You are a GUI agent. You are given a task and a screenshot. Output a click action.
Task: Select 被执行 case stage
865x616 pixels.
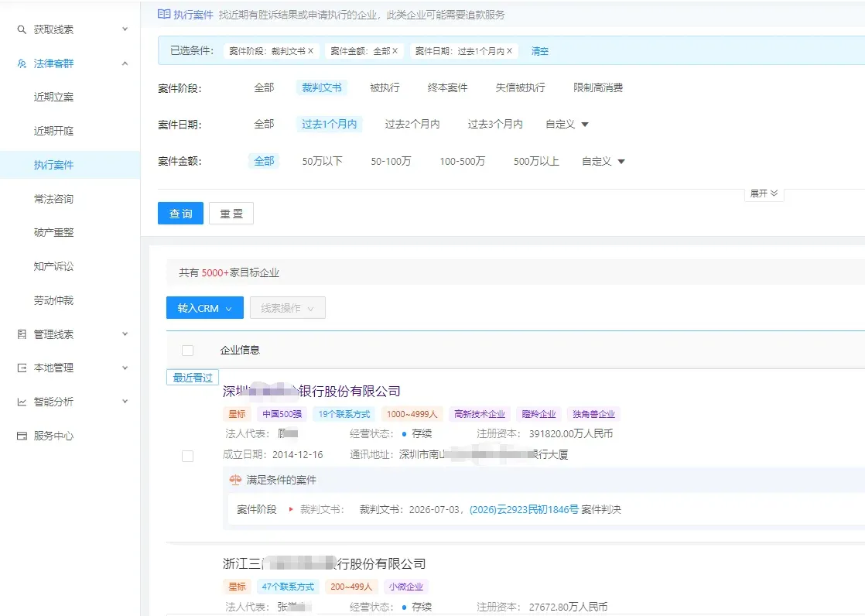click(x=385, y=87)
